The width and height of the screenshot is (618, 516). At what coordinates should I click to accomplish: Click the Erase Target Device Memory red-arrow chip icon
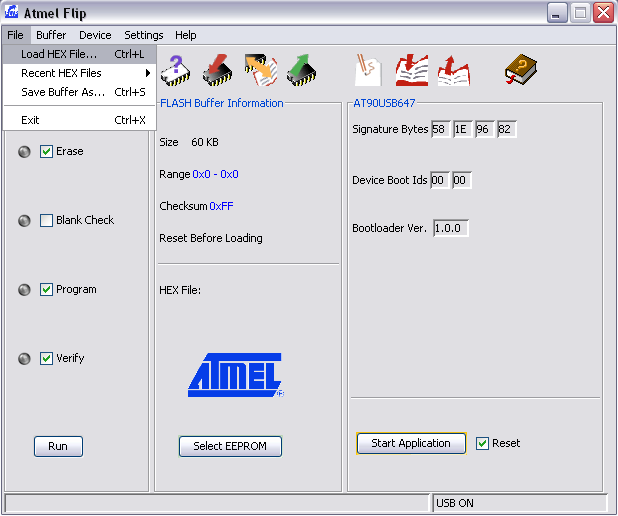coord(217,70)
